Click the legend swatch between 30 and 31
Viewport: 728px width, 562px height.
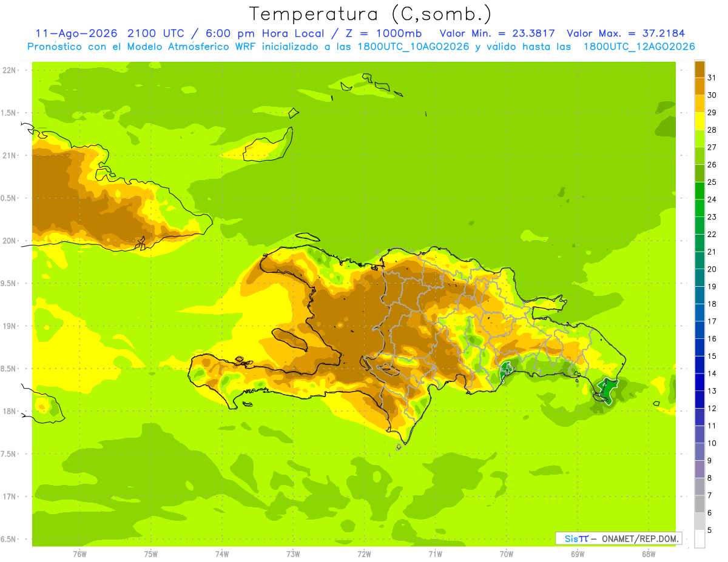(699, 86)
